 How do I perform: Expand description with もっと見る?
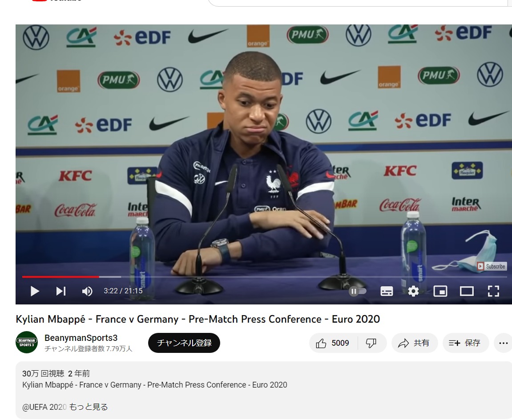[89, 407]
